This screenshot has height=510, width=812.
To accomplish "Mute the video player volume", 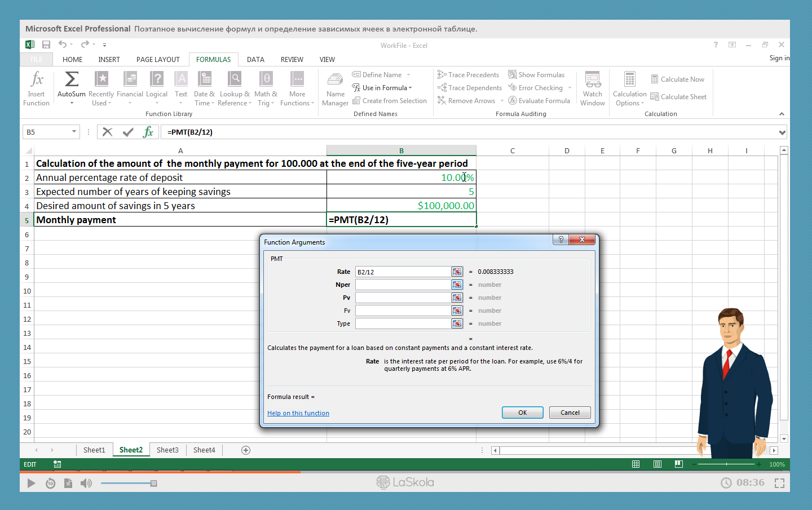I will point(86,483).
